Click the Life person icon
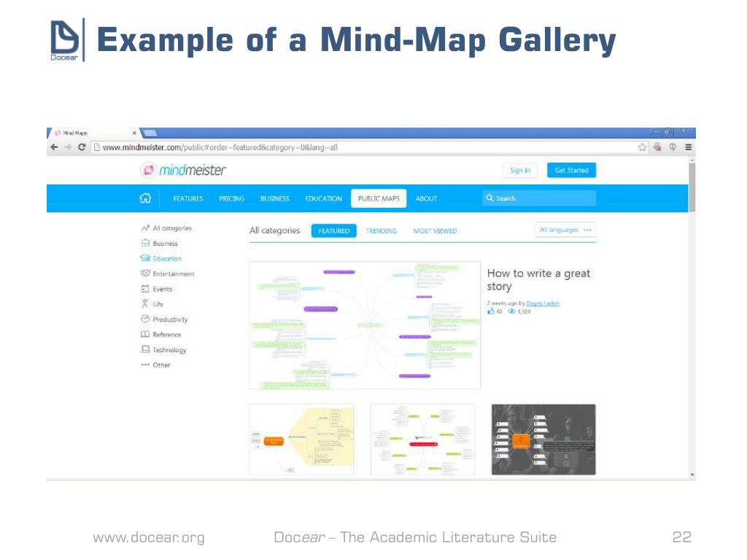Viewport: 747px width, 560px height. pyautogui.click(x=145, y=303)
